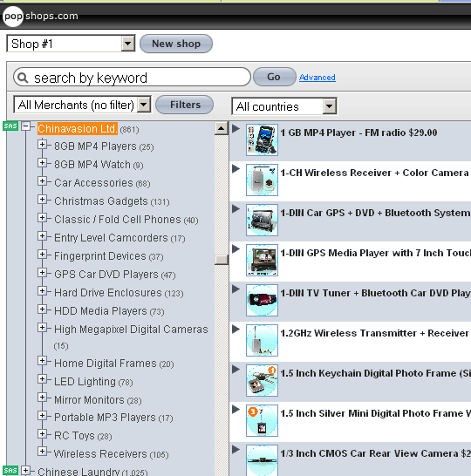This screenshot has width=471, height=476.
Task: Click the New shop button
Action: 176,44
